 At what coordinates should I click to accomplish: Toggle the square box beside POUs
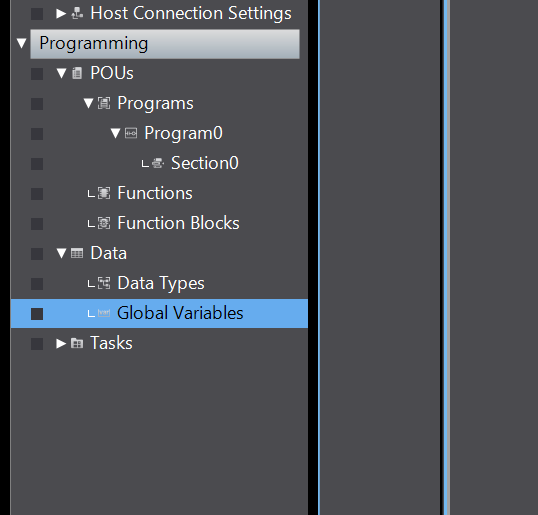tap(37, 74)
